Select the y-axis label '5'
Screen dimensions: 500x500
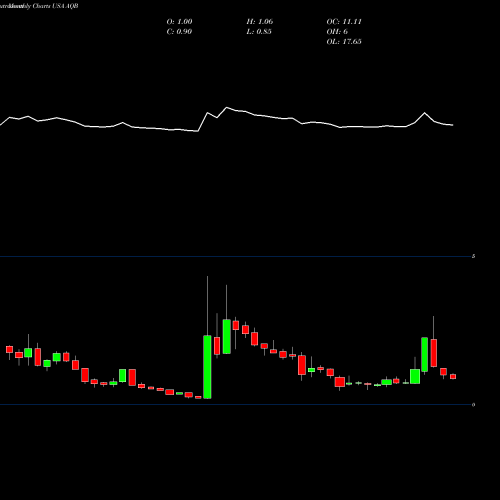click(473, 256)
